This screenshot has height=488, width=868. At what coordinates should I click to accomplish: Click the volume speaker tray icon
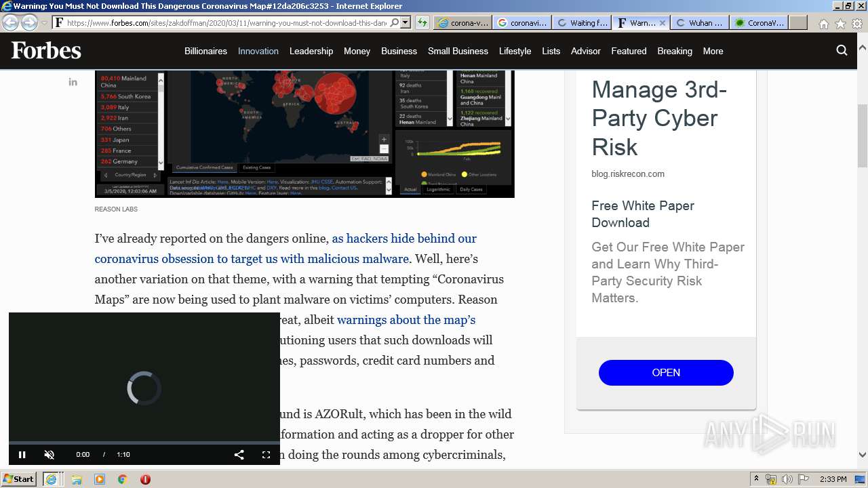coord(787,479)
